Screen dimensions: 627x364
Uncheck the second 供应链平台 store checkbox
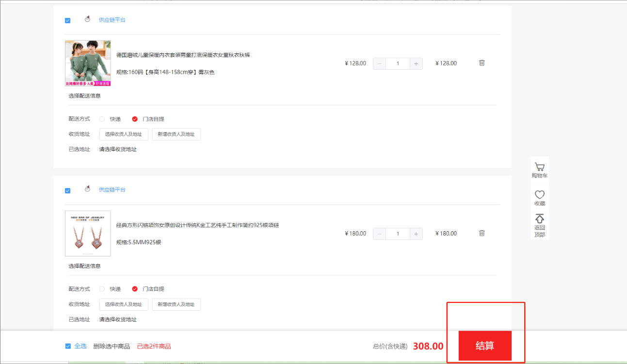[x=67, y=190]
